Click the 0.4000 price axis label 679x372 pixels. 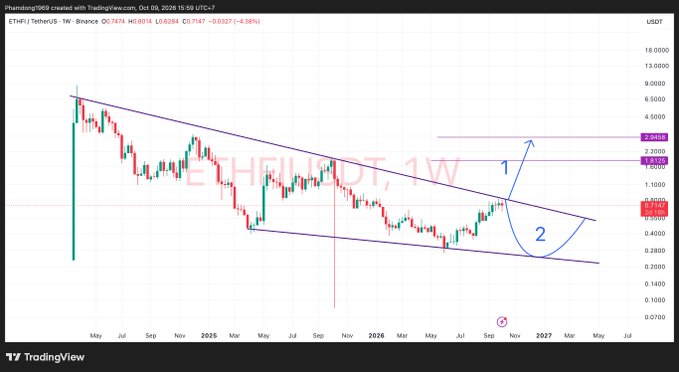tap(656, 234)
